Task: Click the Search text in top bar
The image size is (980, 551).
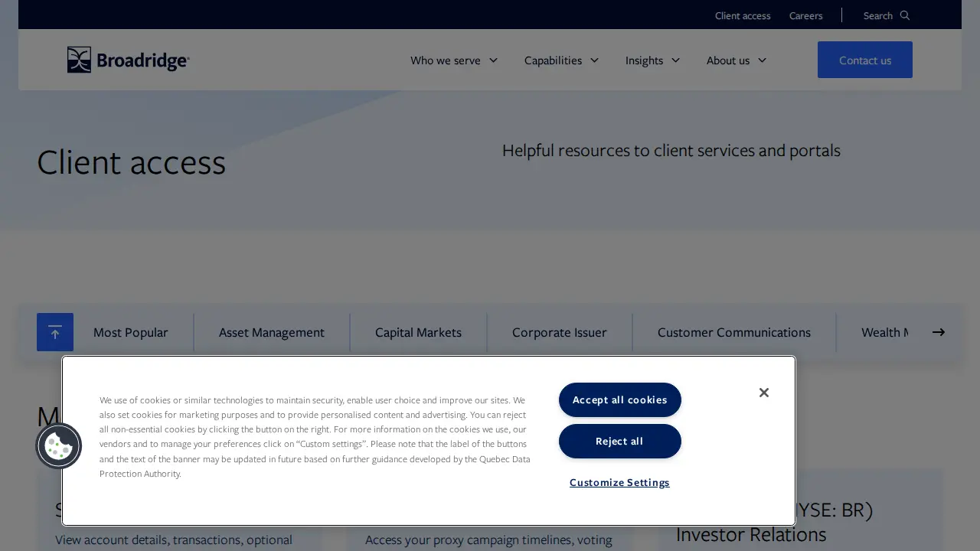Action: pyautogui.click(x=878, y=15)
